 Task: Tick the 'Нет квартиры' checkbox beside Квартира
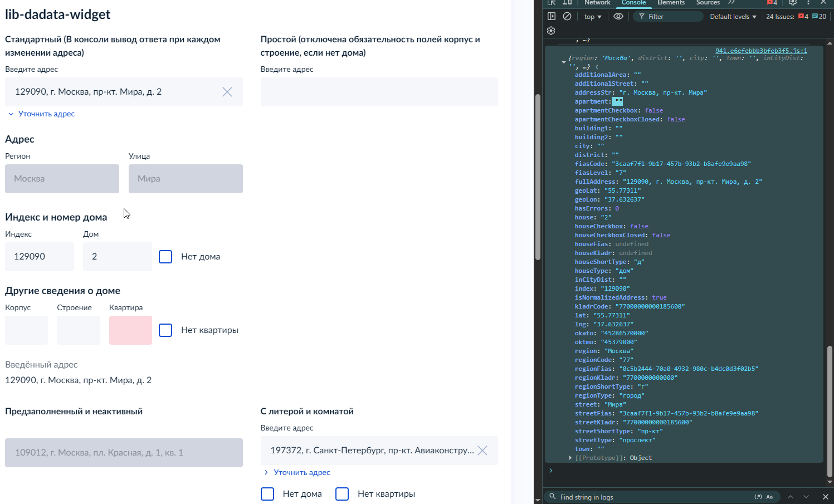(x=165, y=330)
